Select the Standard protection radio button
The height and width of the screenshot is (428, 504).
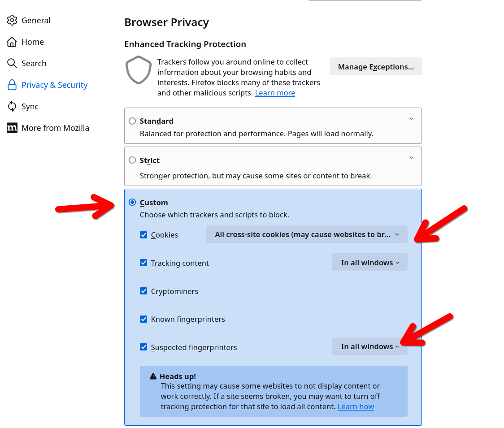[132, 121]
